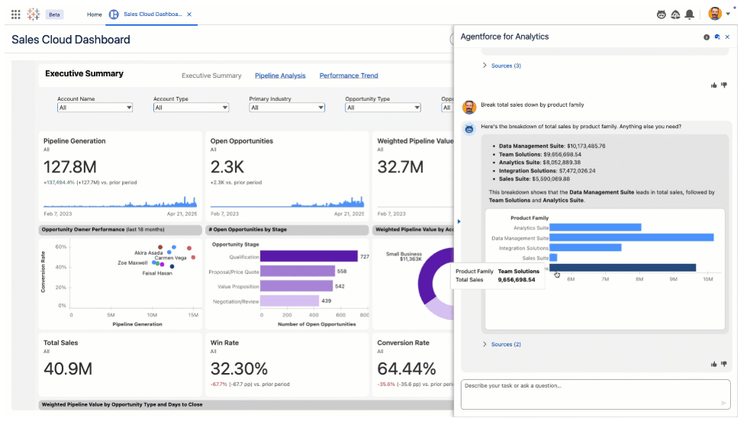Click the Astro mascot icon in header
The width and height of the screenshot is (750, 428).
[661, 15]
